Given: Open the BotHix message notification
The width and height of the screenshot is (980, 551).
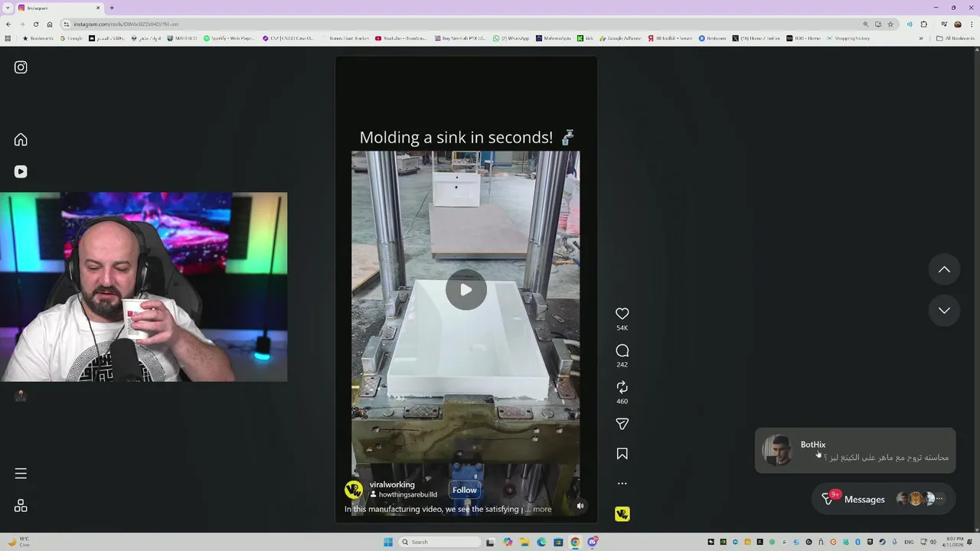Looking at the screenshot, I should click(855, 451).
